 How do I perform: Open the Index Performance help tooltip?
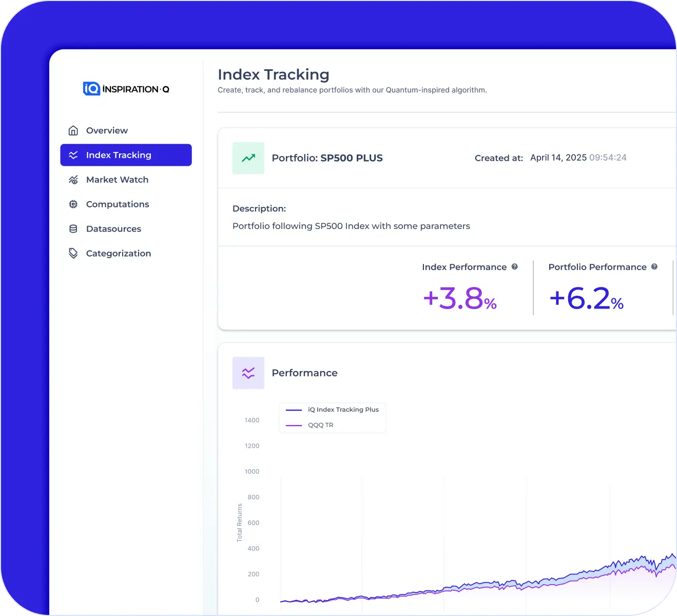[x=514, y=266]
